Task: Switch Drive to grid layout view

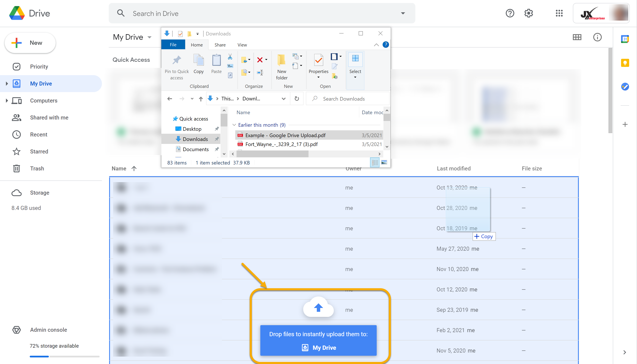Action: 577,37
